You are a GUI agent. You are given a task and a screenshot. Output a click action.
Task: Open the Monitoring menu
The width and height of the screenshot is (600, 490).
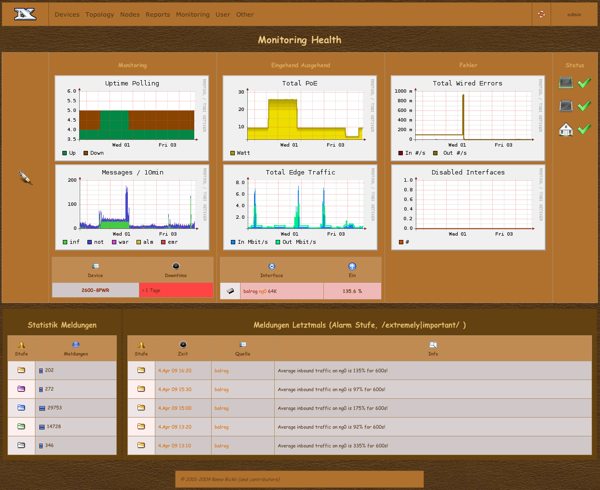[x=192, y=15]
